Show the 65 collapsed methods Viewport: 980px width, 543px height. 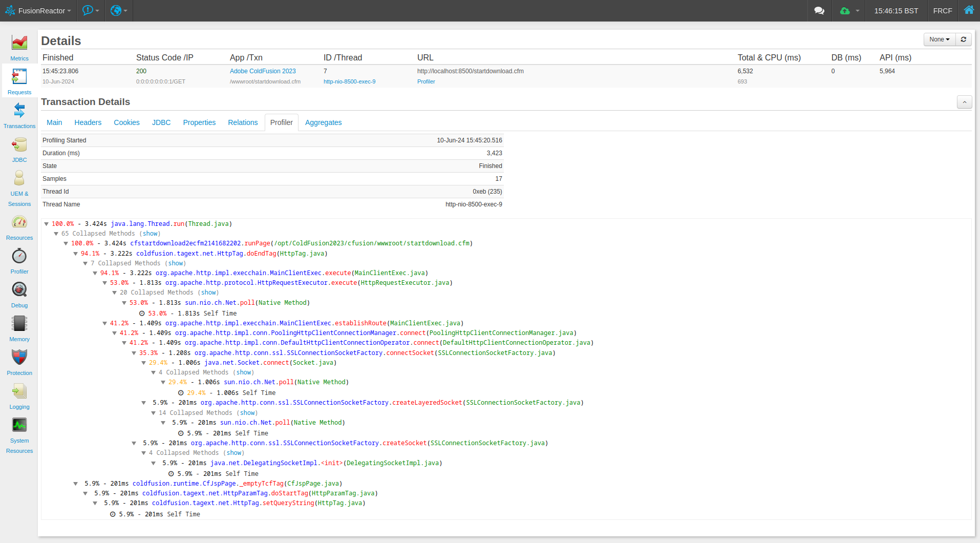(150, 234)
